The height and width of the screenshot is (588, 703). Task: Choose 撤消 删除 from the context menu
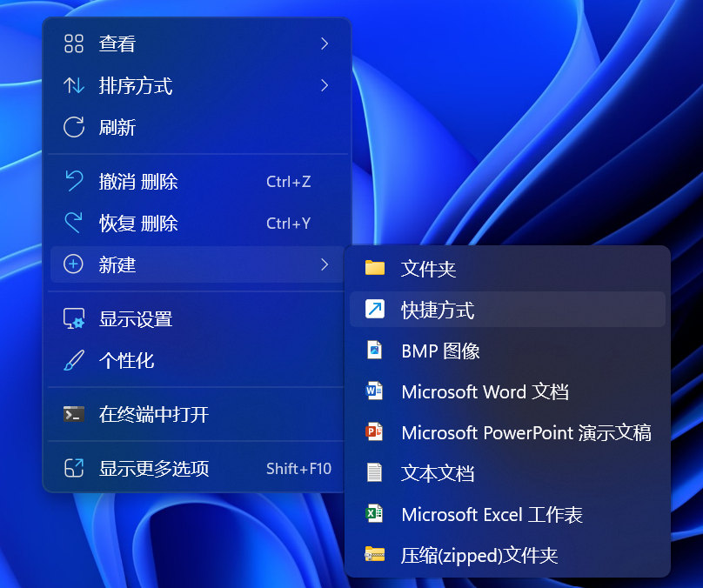(139, 182)
